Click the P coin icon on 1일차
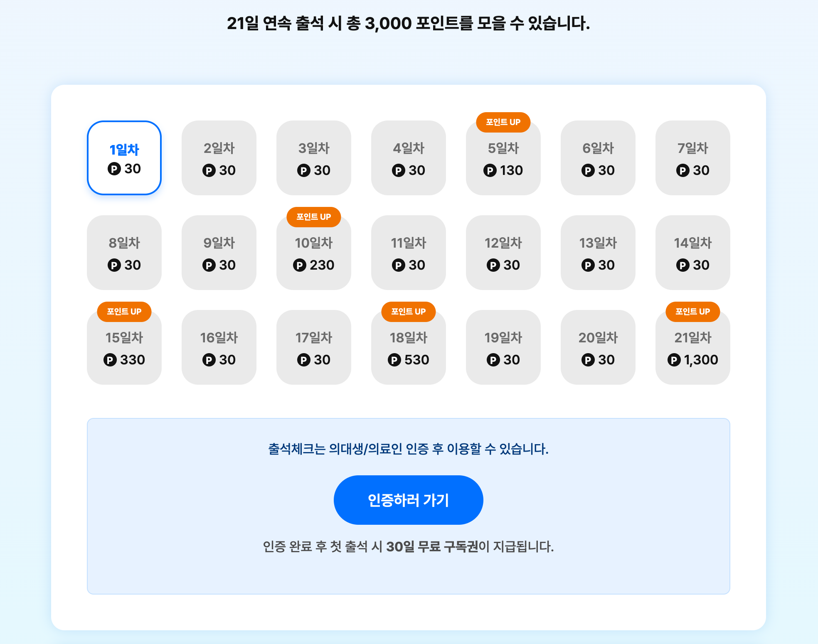This screenshot has height=644, width=818. [114, 169]
